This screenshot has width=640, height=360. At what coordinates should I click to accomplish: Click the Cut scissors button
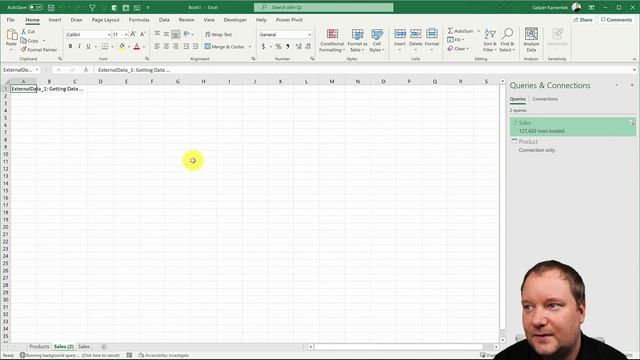click(x=28, y=31)
